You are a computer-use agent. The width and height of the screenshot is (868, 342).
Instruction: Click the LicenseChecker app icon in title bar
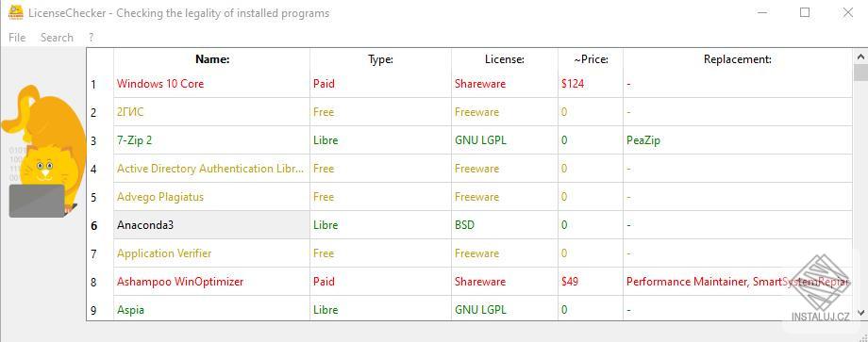click(x=15, y=12)
